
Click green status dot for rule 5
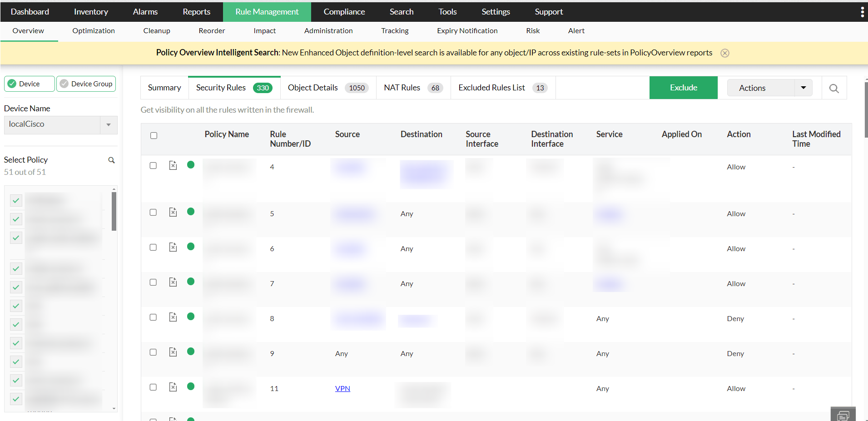[x=191, y=212]
